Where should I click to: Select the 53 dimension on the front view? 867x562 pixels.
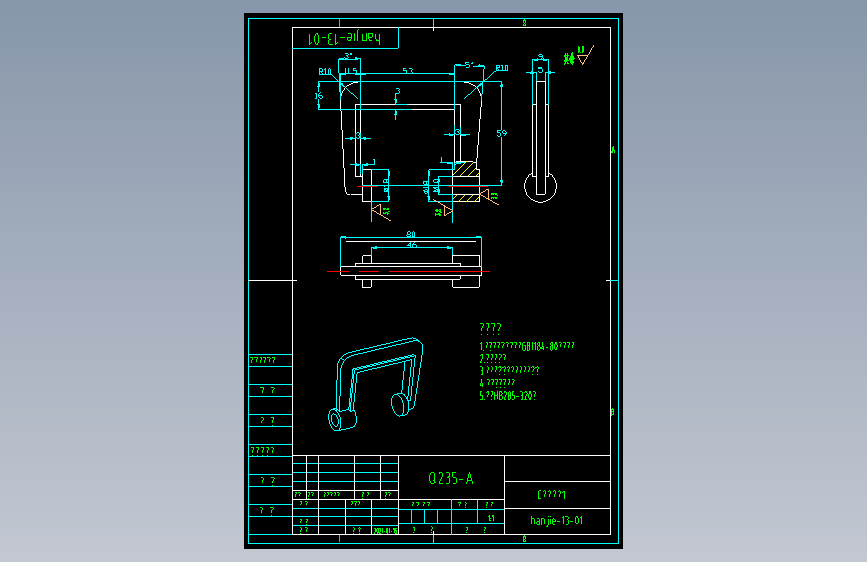pos(408,71)
